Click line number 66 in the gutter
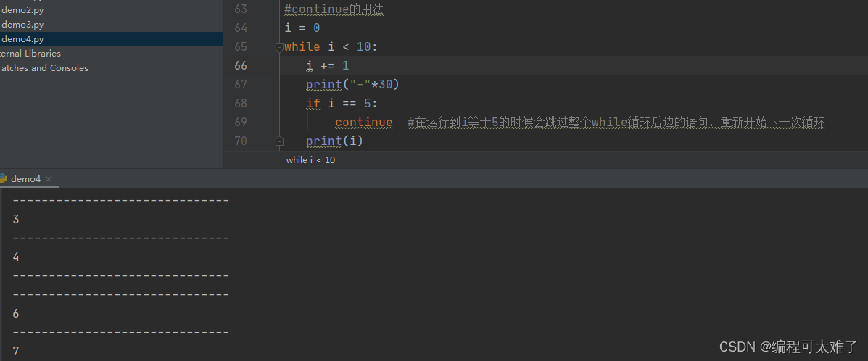This screenshot has width=868, height=361. (241, 65)
